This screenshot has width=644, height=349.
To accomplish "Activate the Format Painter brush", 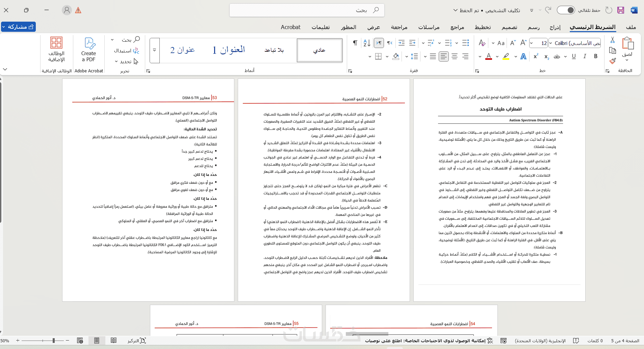I will (613, 61).
